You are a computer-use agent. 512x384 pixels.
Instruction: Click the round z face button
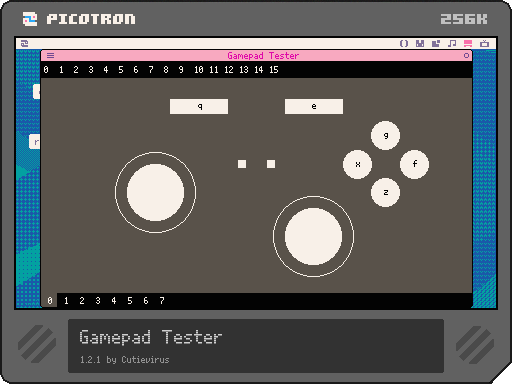[386, 192]
